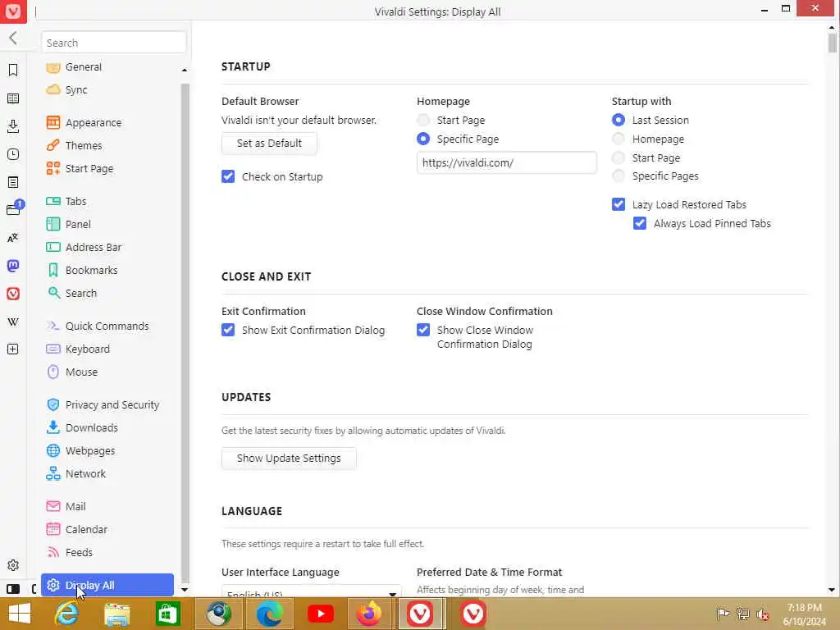Select Specific Pages startup option
This screenshot has height=630, width=840.
pyautogui.click(x=619, y=176)
